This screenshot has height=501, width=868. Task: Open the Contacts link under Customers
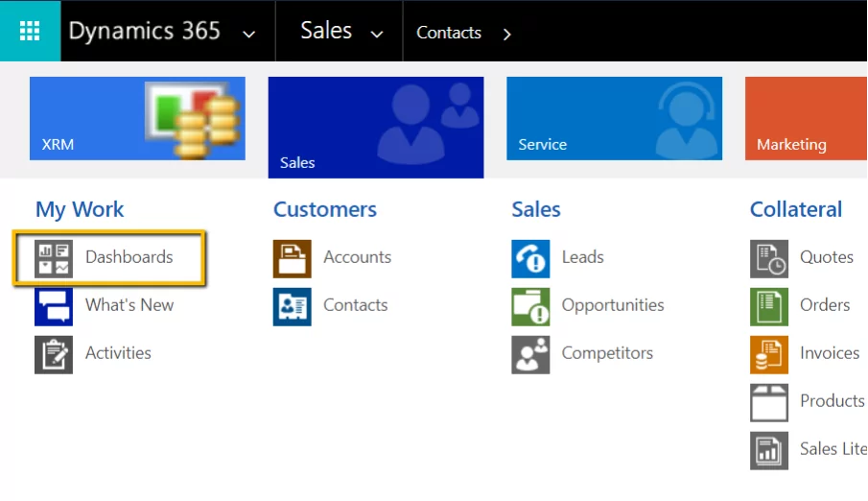tap(356, 305)
